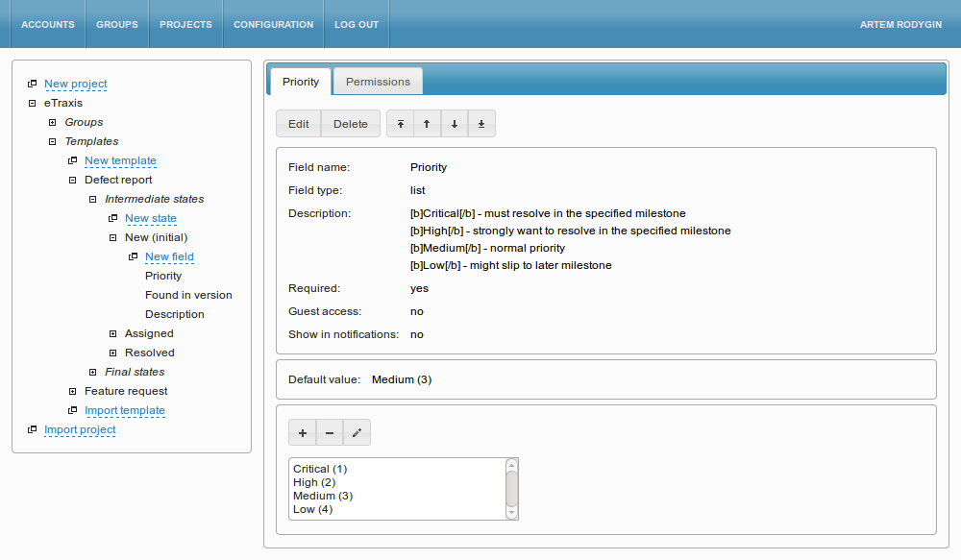The image size is (961, 560).
Task: Expand the Feature request template
Action: point(73,392)
